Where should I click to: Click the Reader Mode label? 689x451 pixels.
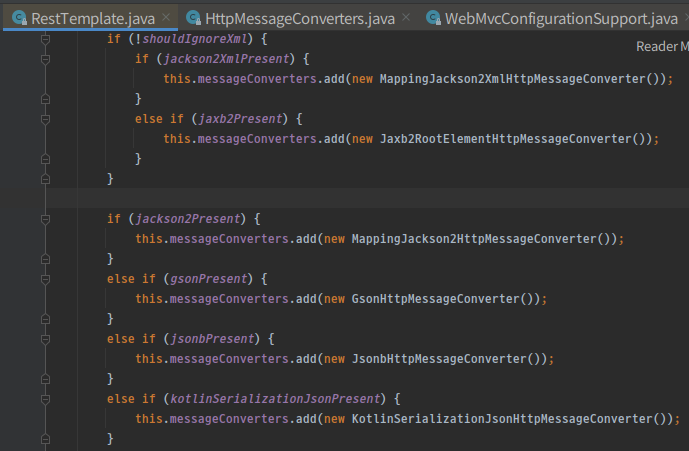pyautogui.click(x=662, y=47)
